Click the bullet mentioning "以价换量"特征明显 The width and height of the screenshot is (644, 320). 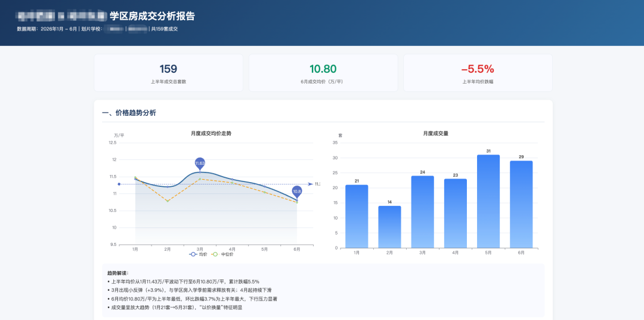click(175, 307)
